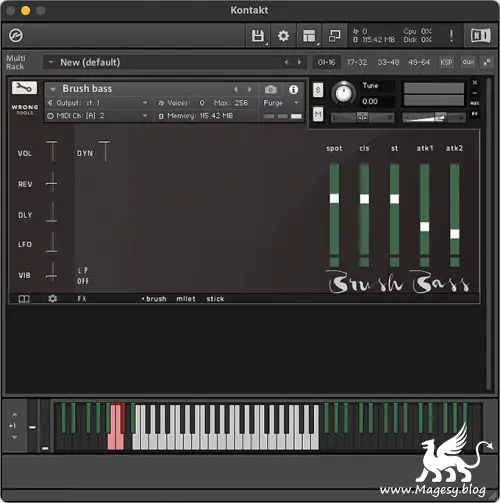
Task: Click keyboard octave down arrow
Action: (x=14, y=437)
